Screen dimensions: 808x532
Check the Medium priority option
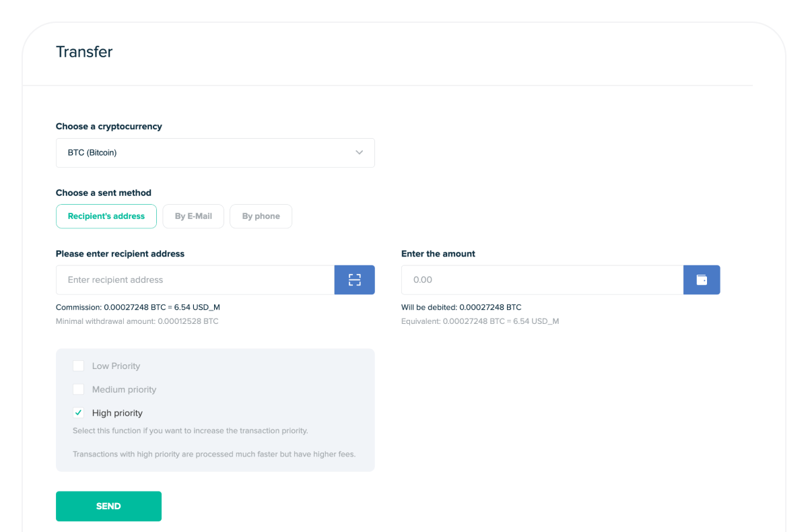[78, 389]
